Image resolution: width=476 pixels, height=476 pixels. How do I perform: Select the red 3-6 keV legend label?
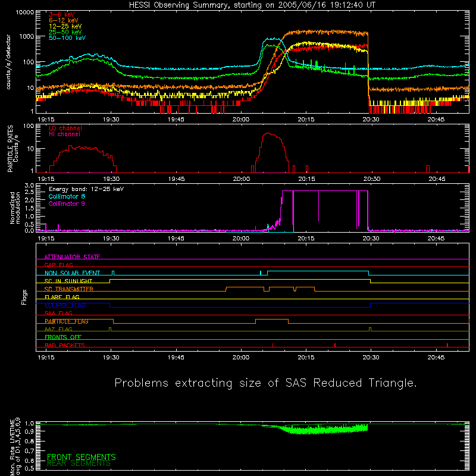(x=62, y=14)
